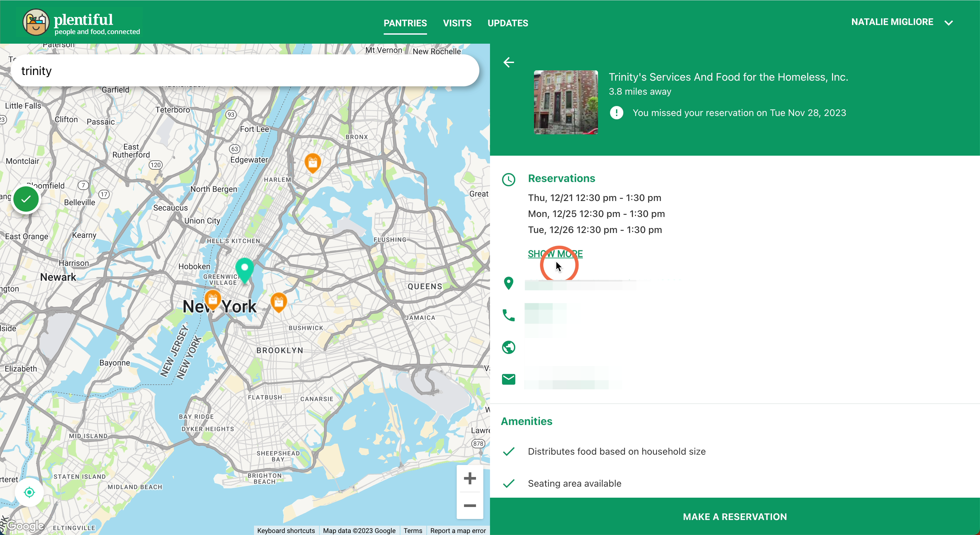The height and width of the screenshot is (535, 980).
Task: Open the map Terms link
Action: [413, 530]
